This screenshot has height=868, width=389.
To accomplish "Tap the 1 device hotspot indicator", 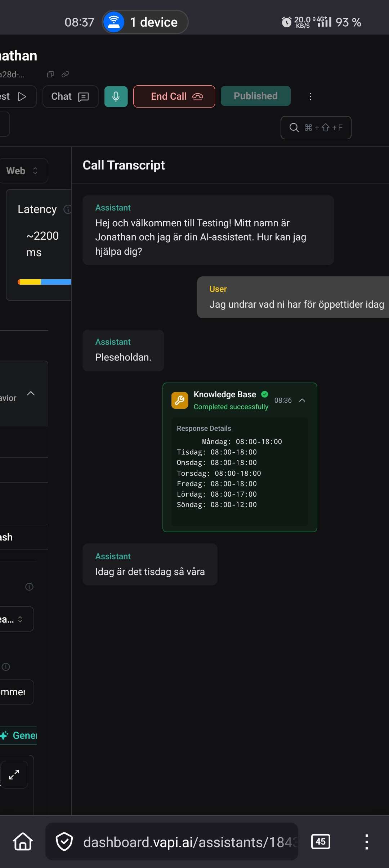I will coord(145,22).
